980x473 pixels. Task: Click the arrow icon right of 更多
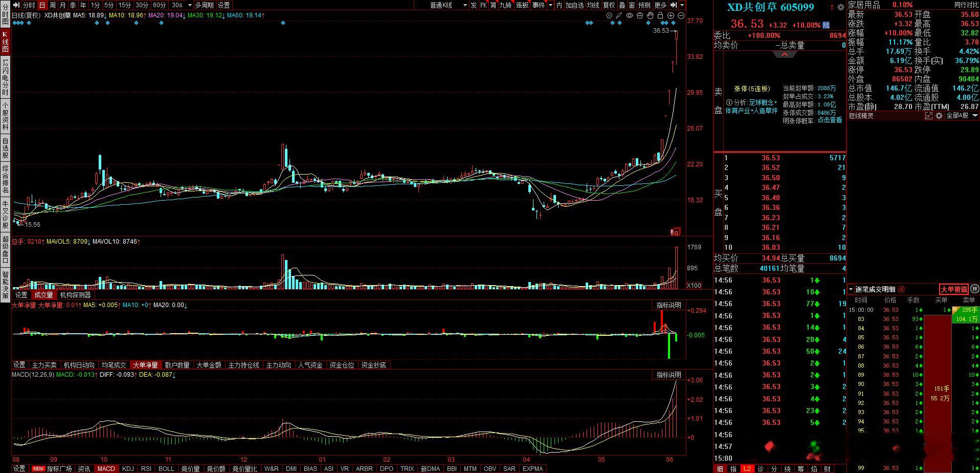click(x=674, y=5)
